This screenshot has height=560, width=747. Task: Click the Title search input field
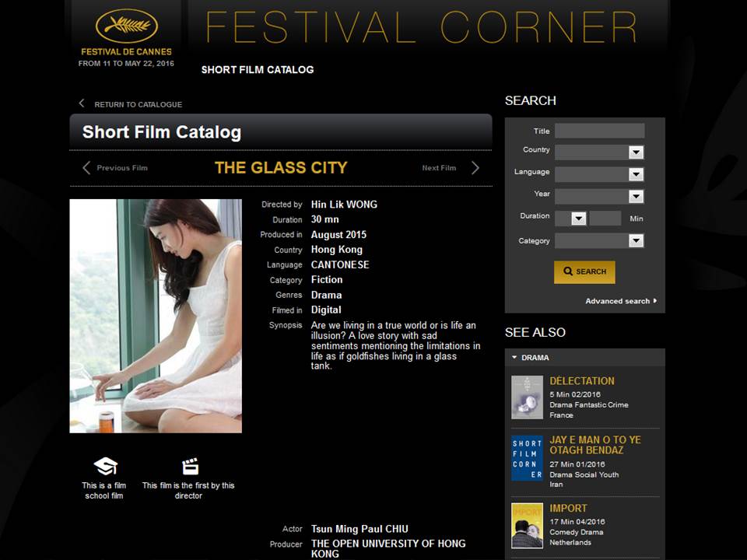[599, 131]
